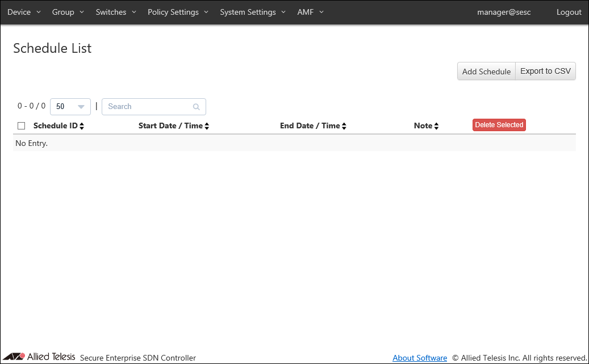Sort by End Date / Time arrows
The width and height of the screenshot is (589, 364).
click(x=344, y=126)
